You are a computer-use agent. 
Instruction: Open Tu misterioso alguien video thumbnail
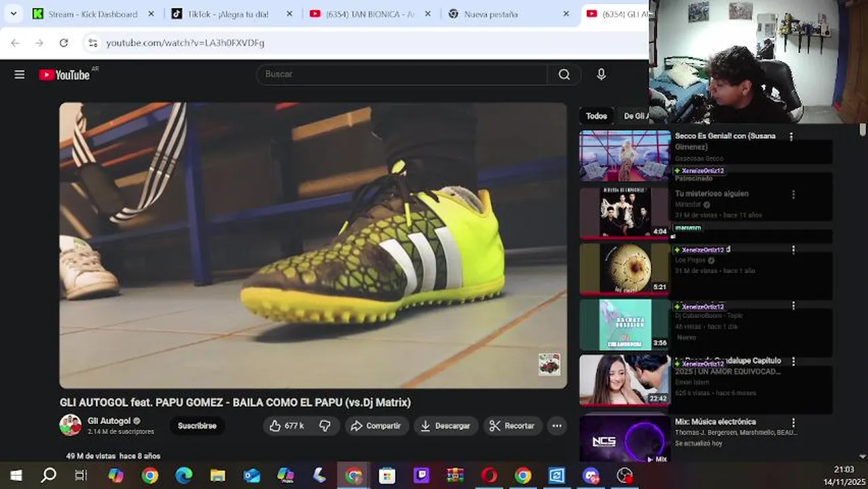[x=625, y=213]
